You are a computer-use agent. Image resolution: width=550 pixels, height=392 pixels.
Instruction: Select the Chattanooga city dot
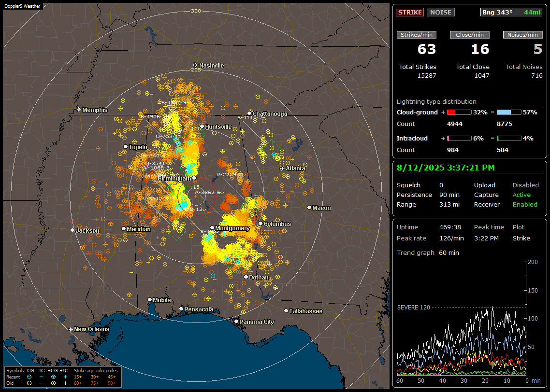249,113
